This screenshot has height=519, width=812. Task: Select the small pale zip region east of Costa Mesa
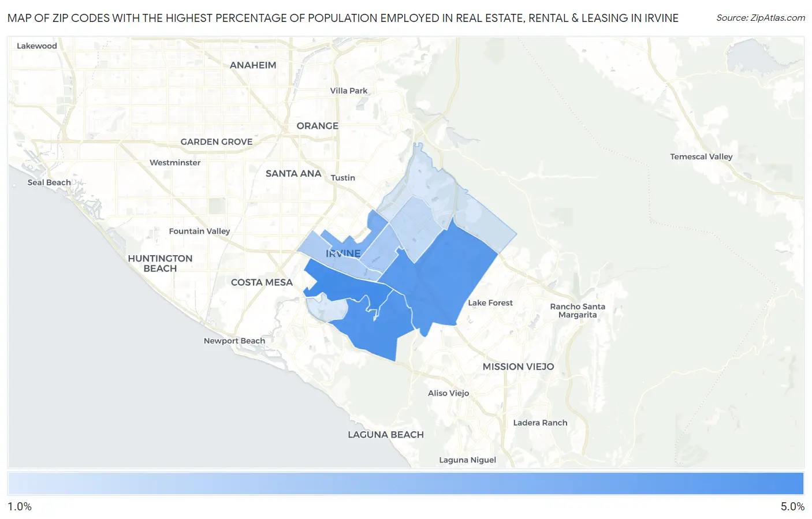point(327,310)
